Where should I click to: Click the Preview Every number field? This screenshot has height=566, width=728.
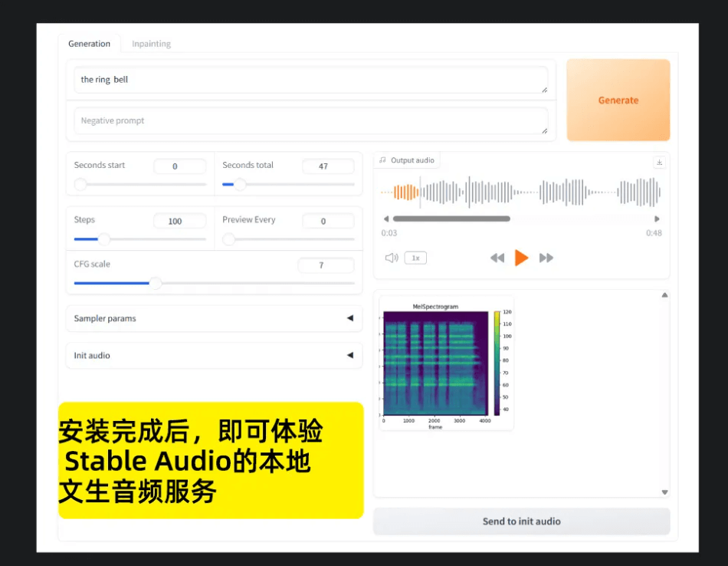pyautogui.click(x=328, y=221)
